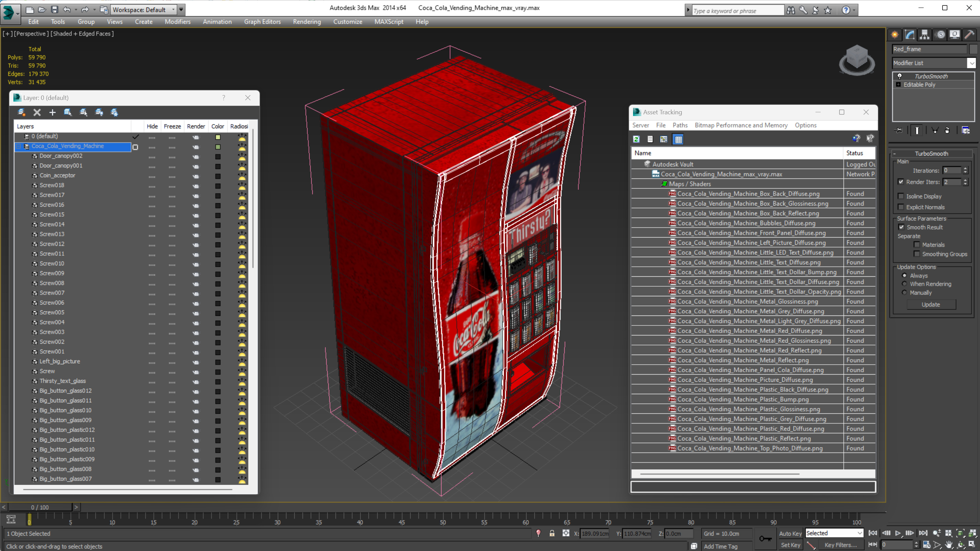
Task: Click the Refresh icon in Asset Tracking
Action: [636, 139]
